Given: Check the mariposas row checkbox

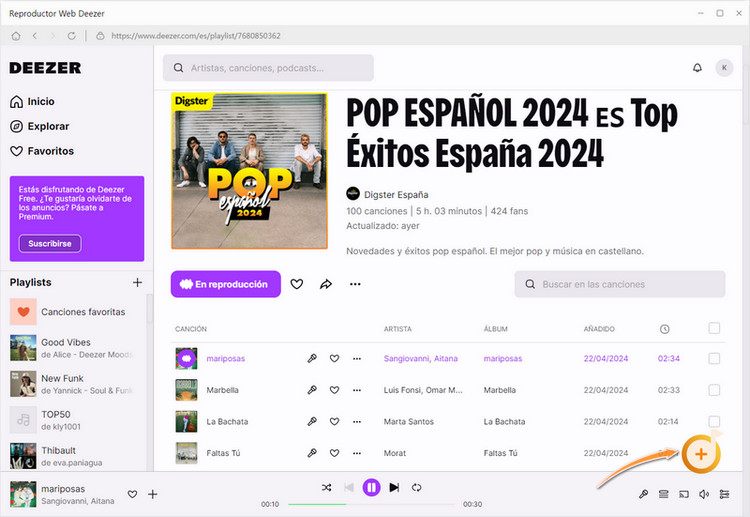Looking at the screenshot, I should tap(714, 358).
